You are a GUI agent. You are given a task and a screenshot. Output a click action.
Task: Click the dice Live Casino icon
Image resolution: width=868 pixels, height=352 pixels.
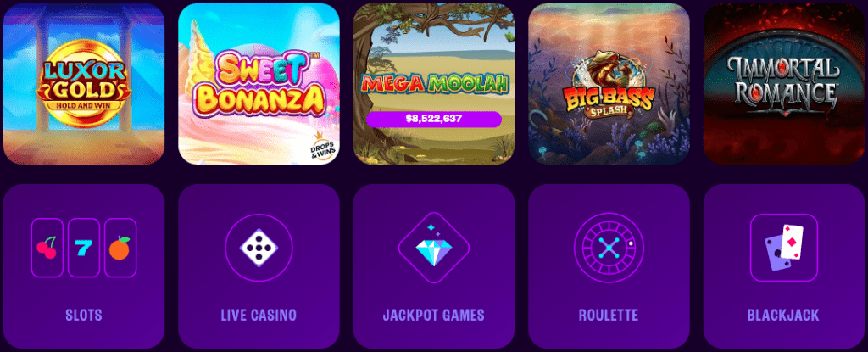[x=259, y=248]
